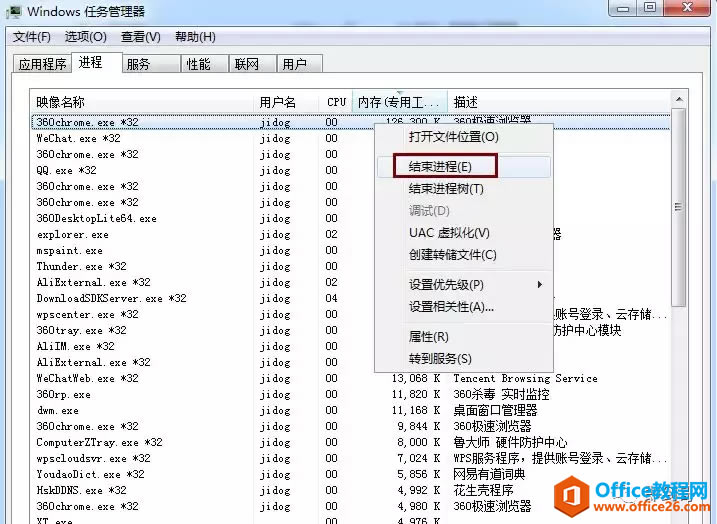Open the 文件(F) menu
This screenshot has height=524, width=717.
[x=32, y=37]
